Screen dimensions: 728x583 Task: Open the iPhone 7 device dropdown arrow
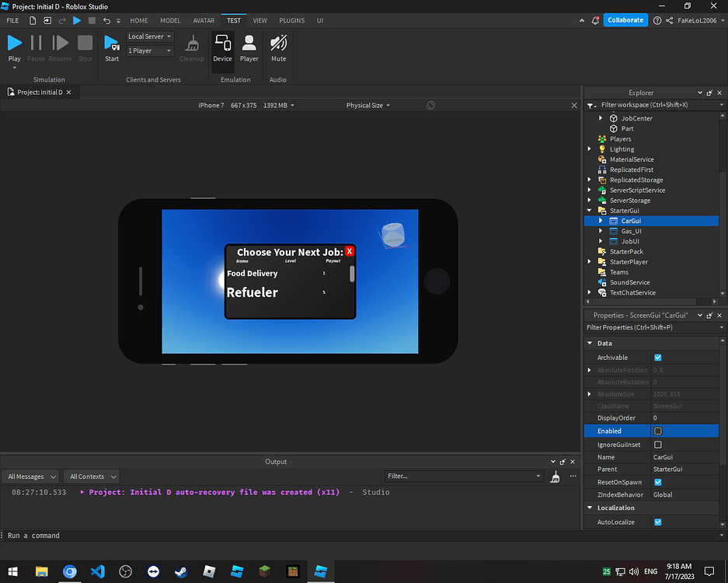[292, 106]
